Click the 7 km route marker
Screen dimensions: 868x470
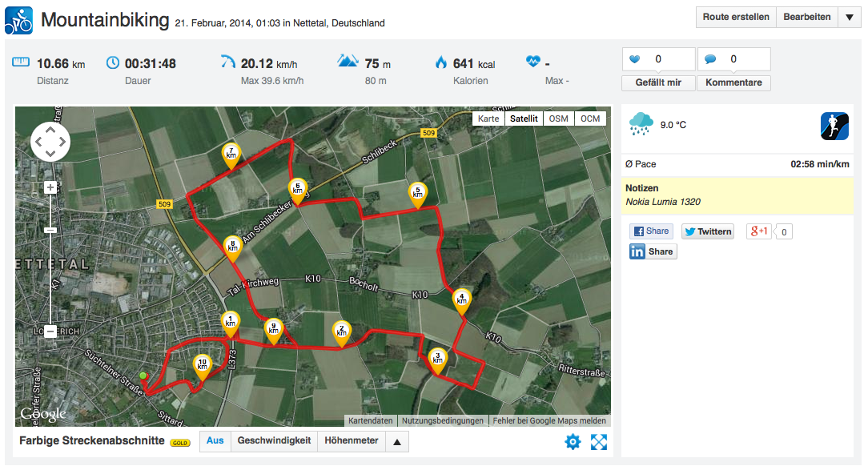(x=231, y=155)
